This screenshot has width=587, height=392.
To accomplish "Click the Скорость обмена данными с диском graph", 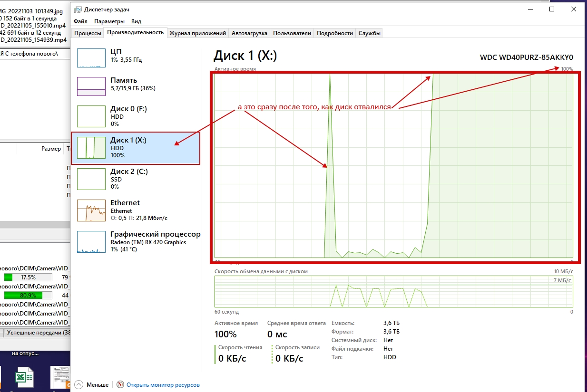I will coord(394,292).
